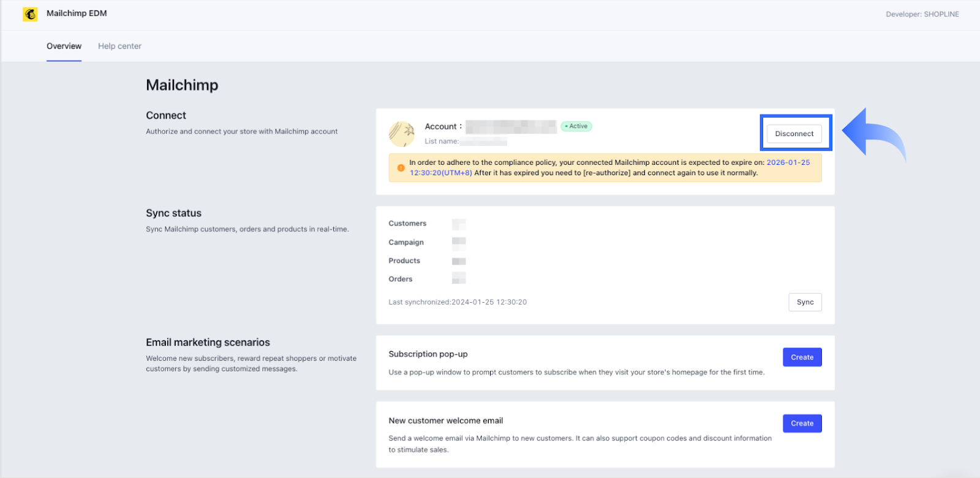This screenshot has width=980, height=478.
Task: Click the orange warning icon in banner
Action: tap(401, 168)
